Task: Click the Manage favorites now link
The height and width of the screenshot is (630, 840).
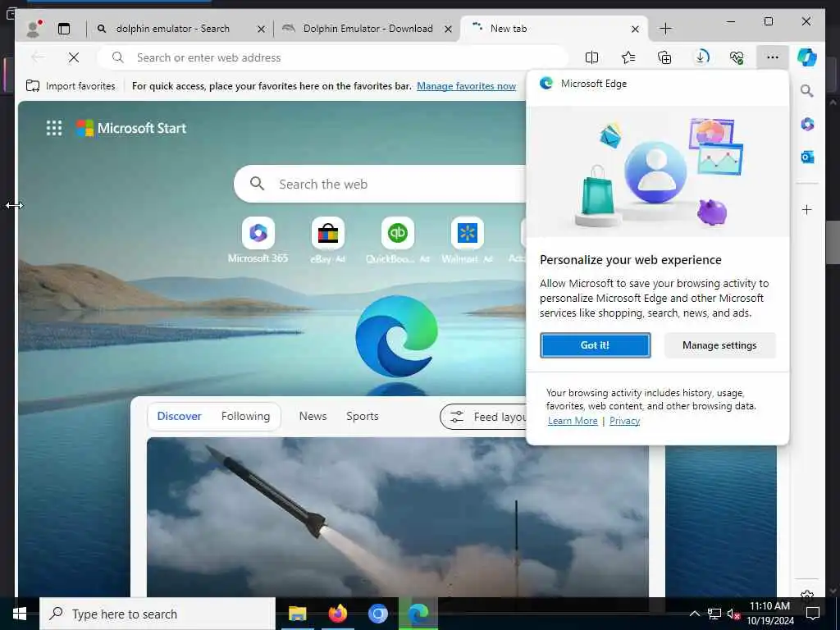Action: point(466,85)
